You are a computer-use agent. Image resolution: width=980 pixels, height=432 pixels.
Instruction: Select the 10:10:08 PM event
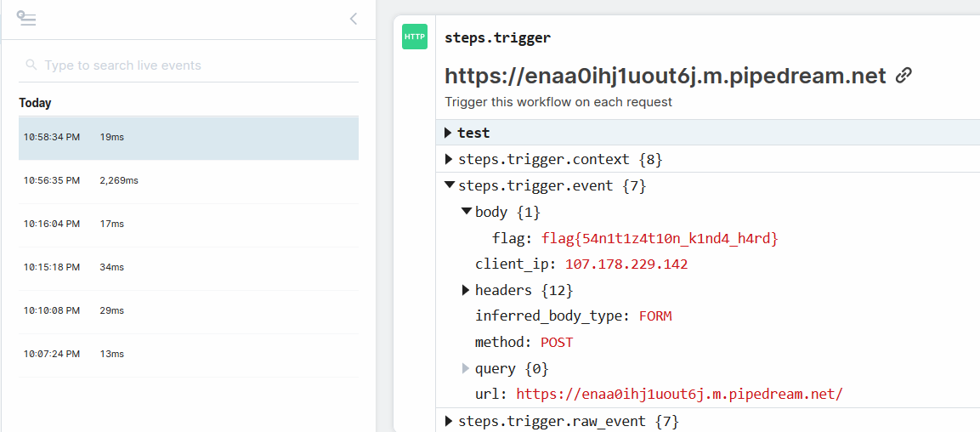coord(188,310)
